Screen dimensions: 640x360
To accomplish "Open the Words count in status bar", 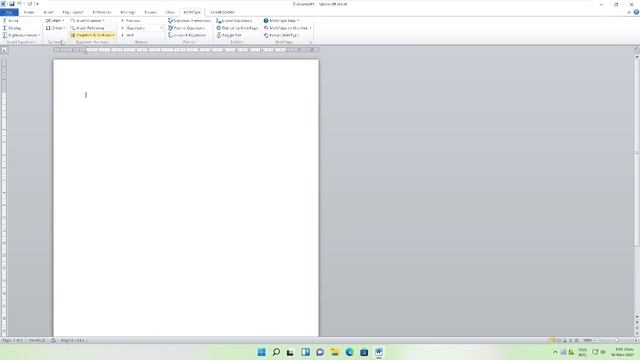I will pos(37,340).
